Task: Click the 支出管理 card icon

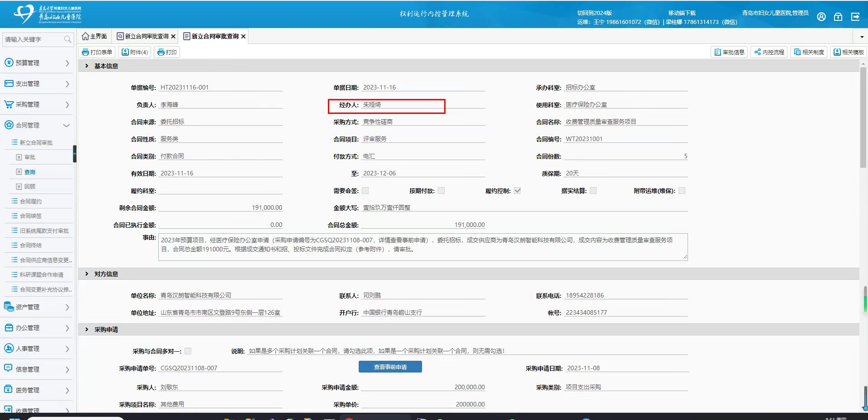Action: pos(9,84)
